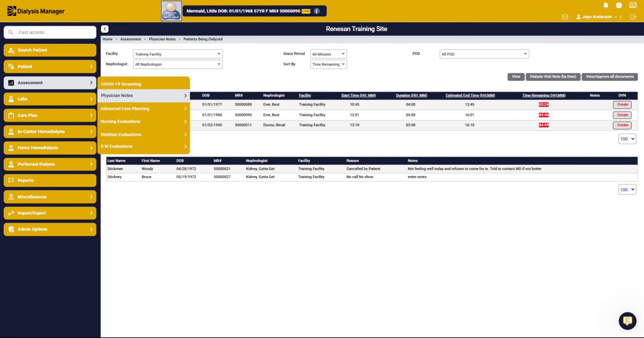Sort by Time Remaining column header

[544, 95]
